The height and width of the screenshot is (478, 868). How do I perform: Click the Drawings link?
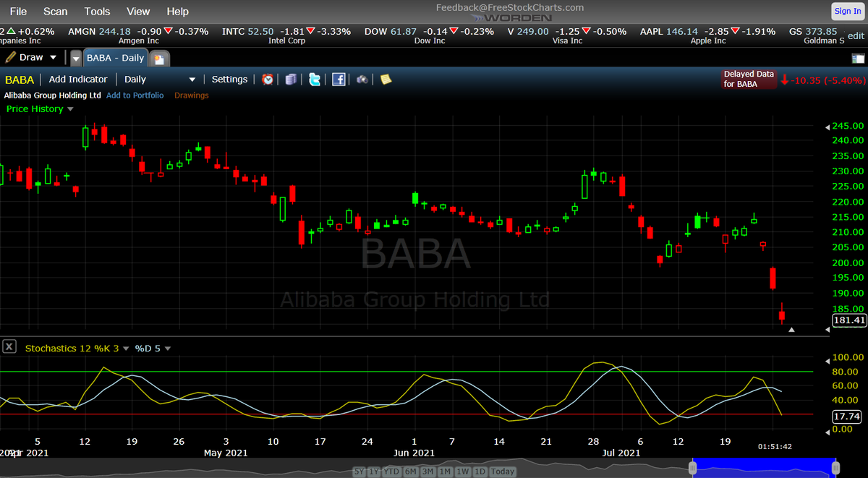pyautogui.click(x=192, y=95)
